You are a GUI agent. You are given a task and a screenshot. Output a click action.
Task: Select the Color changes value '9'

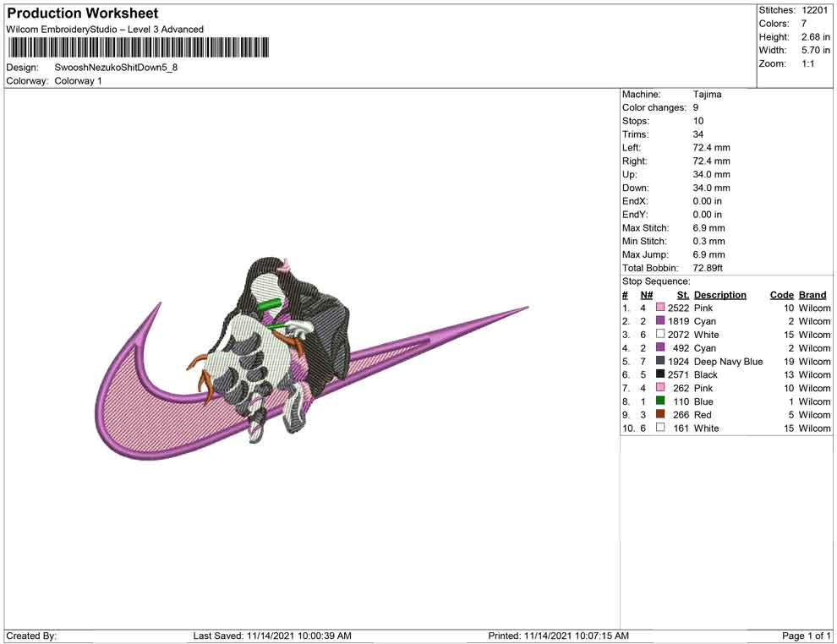coord(696,108)
